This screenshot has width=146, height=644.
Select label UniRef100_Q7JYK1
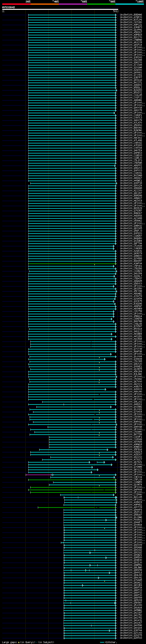click(131, 75)
